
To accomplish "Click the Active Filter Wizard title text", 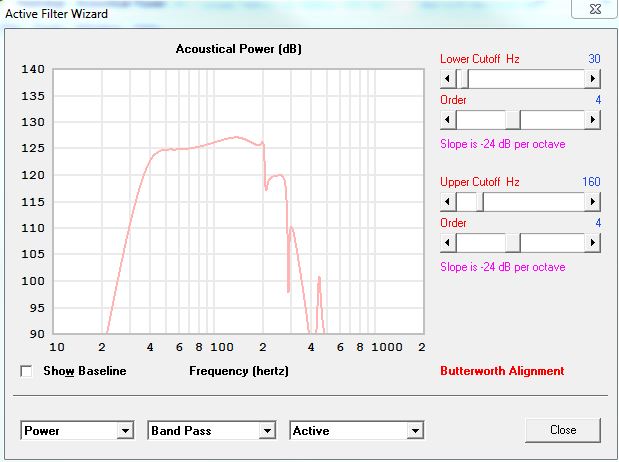I will (x=56, y=14).
